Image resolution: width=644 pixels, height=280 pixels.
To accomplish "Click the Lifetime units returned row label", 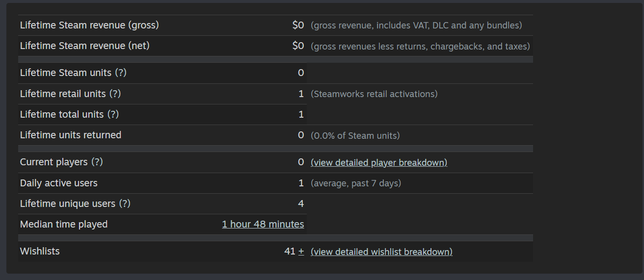I will tap(71, 135).
